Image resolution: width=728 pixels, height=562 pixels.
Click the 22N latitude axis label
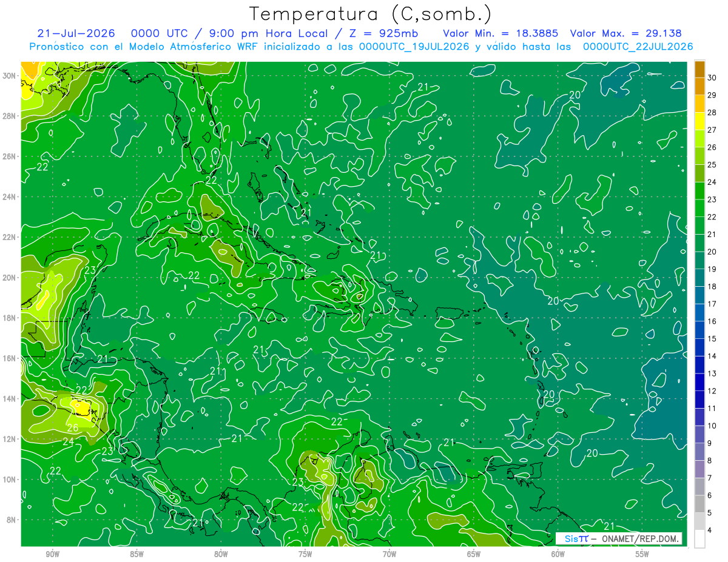9,237
